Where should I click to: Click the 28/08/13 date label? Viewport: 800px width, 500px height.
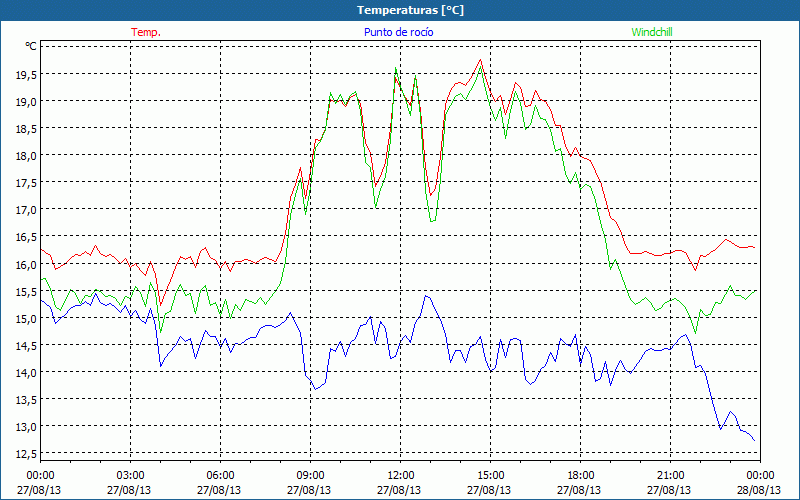(759, 490)
